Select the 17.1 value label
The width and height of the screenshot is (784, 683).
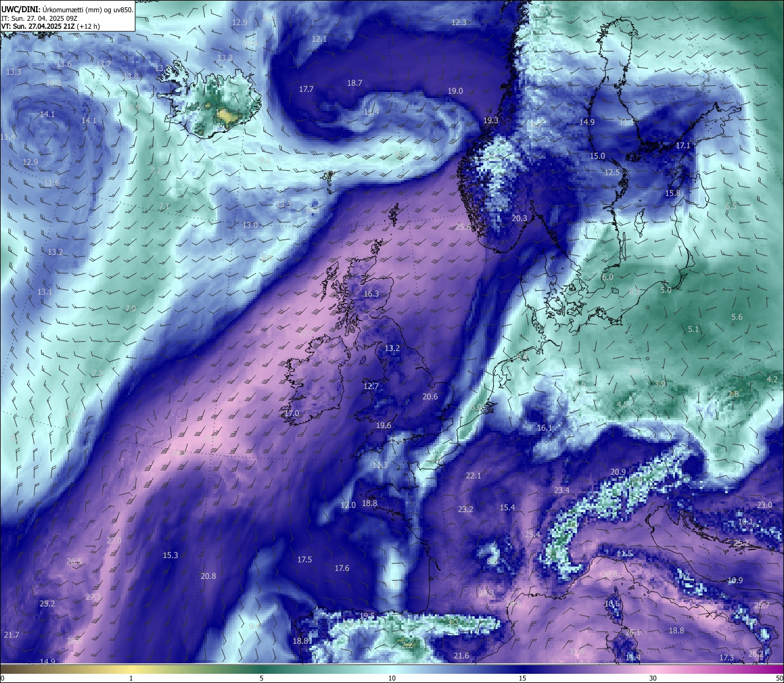coord(683,146)
